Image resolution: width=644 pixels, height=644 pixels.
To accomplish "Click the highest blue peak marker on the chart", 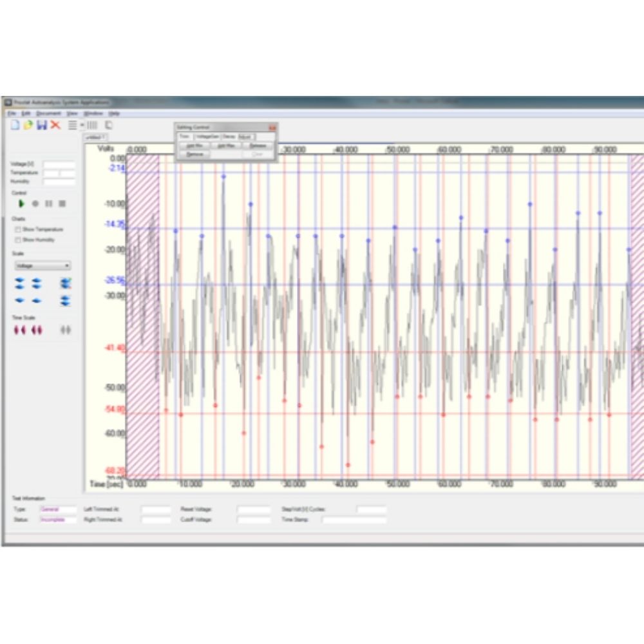I will coord(223,176).
